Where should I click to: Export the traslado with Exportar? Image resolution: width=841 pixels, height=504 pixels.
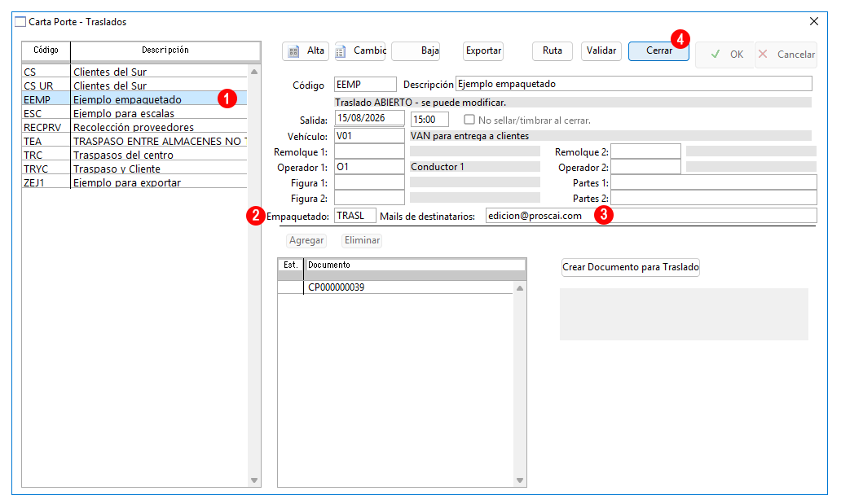483,51
